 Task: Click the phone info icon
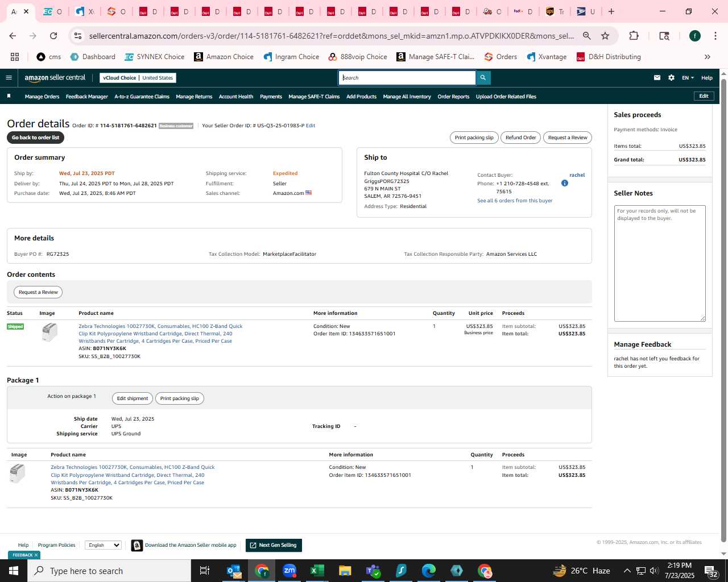[565, 183]
